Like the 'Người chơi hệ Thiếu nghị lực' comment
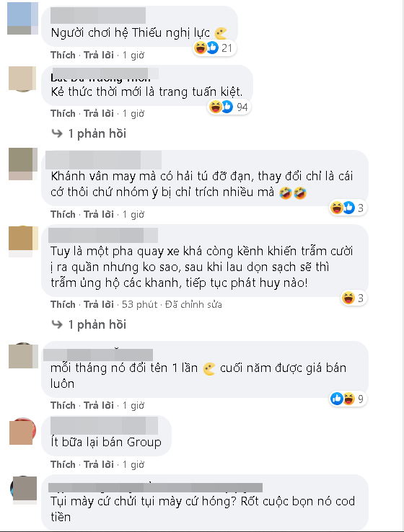The image size is (404, 532). click(63, 55)
